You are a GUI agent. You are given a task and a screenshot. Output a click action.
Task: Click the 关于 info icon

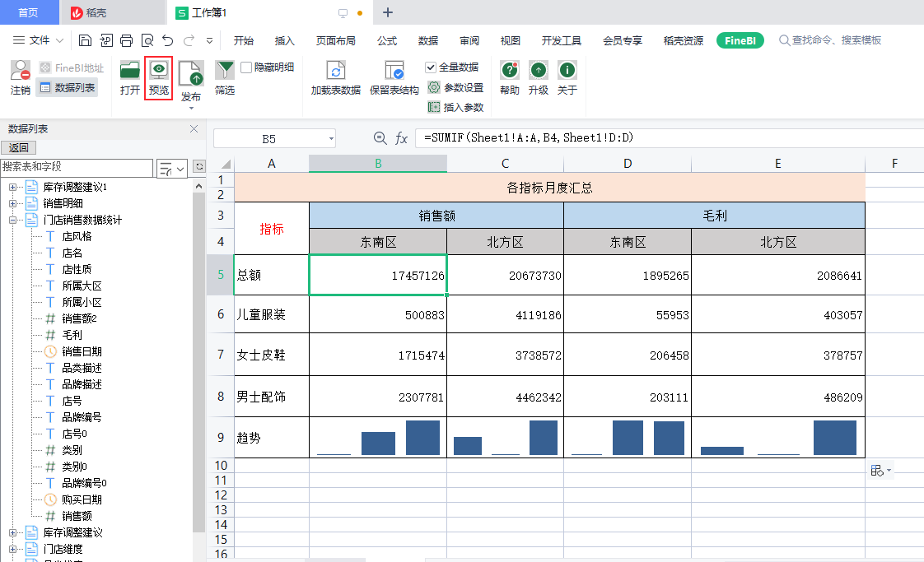point(567,70)
